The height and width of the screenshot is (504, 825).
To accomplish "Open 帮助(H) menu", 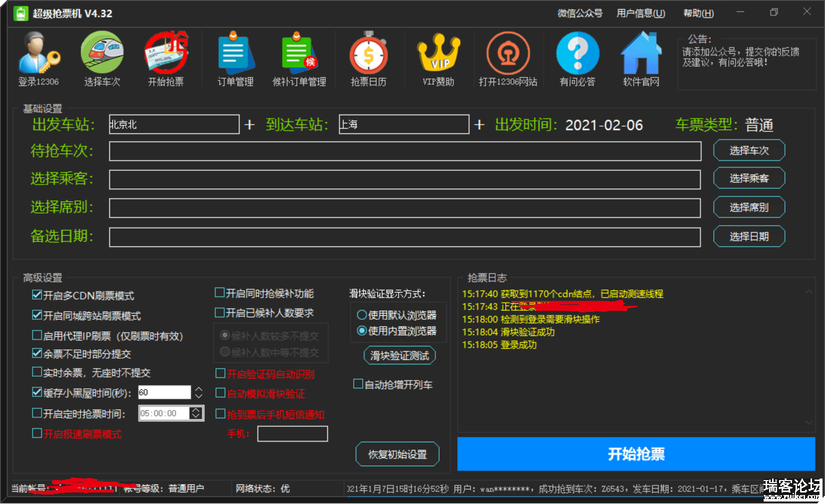I will pyautogui.click(x=698, y=13).
